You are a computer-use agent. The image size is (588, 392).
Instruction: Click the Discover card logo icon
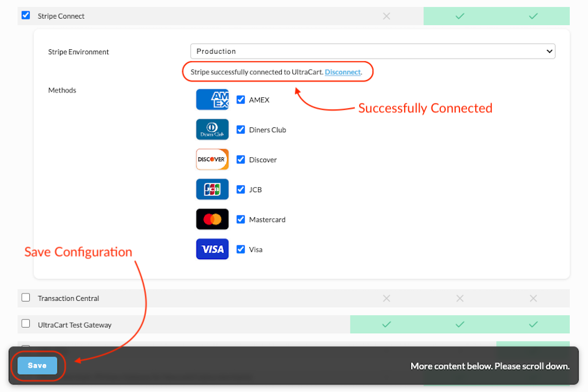click(212, 160)
